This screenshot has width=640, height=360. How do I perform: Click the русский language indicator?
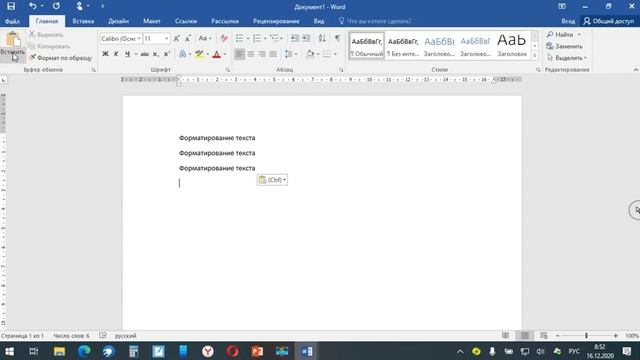[125, 336]
